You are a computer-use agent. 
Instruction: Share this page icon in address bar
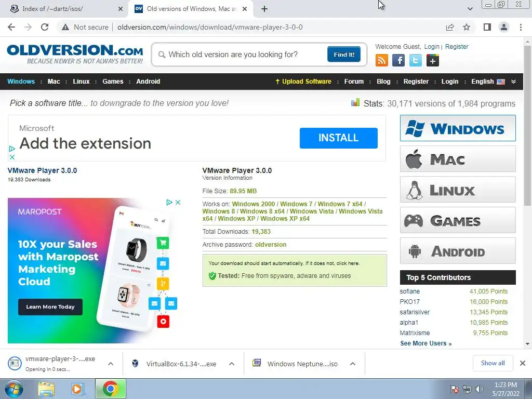(x=450, y=27)
